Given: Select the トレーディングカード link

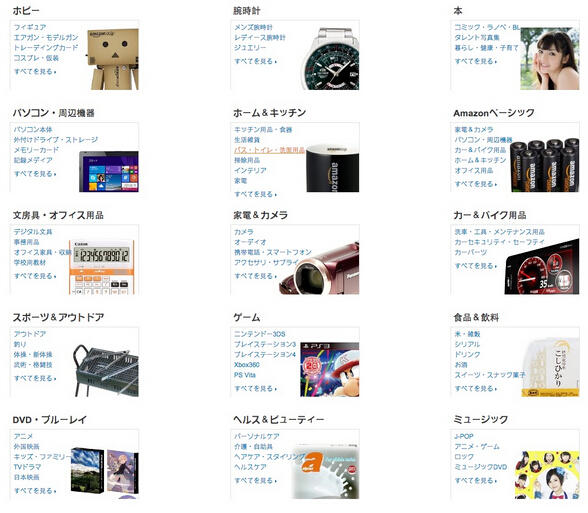Looking at the screenshot, I should 46,48.
